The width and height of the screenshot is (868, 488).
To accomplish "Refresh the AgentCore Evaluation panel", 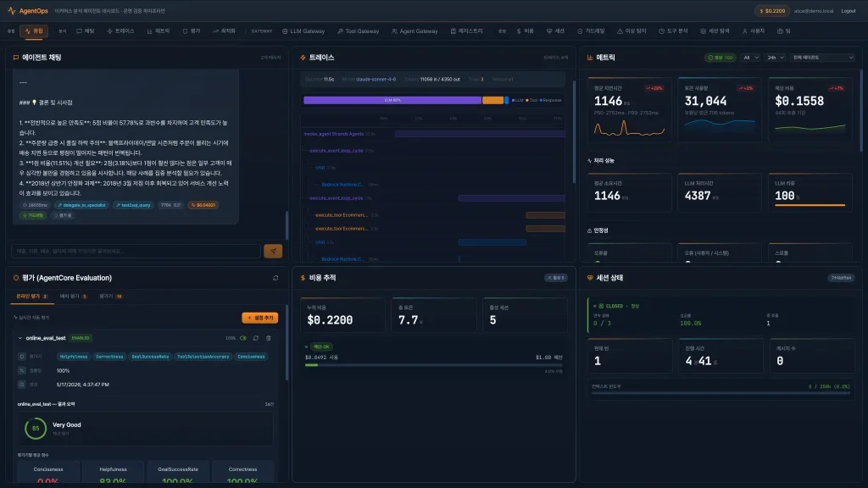I will tap(275, 278).
